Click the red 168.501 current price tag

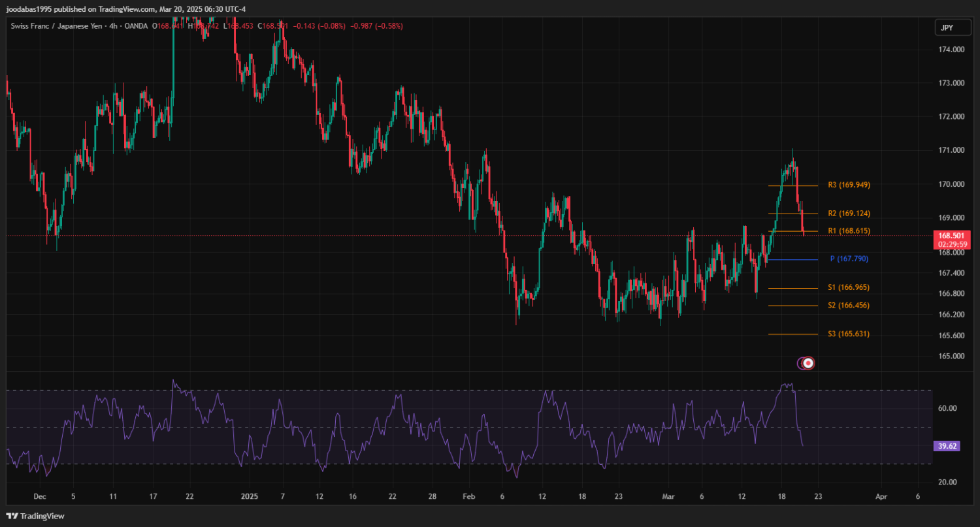(951, 236)
